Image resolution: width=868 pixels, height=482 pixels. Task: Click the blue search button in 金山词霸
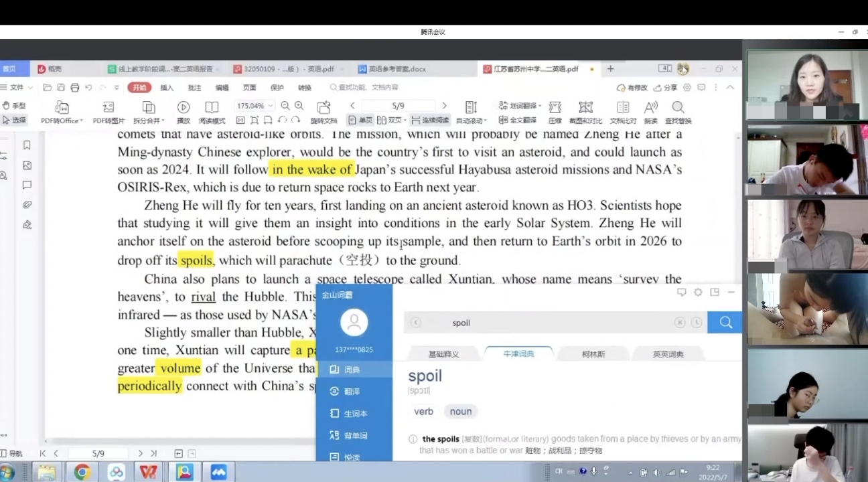725,323
